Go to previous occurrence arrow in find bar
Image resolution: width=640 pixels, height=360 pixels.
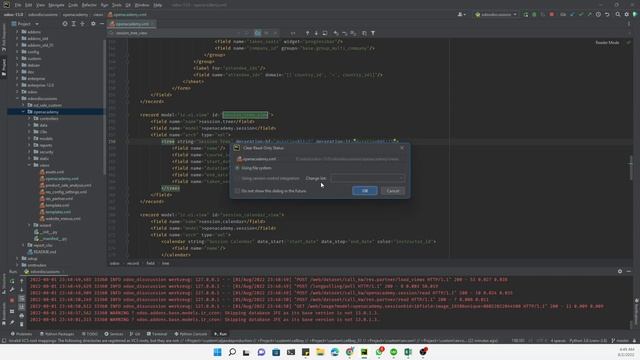(307, 33)
